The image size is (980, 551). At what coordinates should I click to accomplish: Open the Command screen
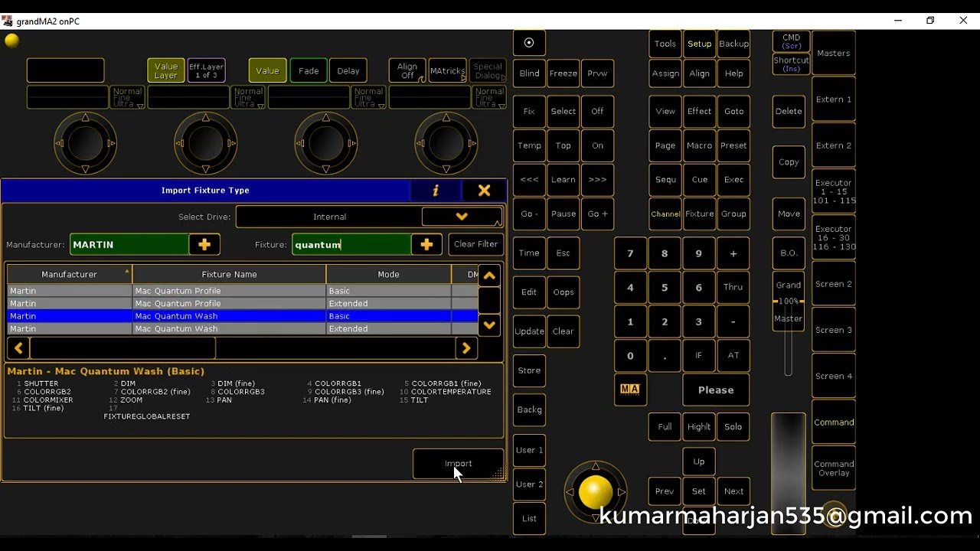point(834,422)
